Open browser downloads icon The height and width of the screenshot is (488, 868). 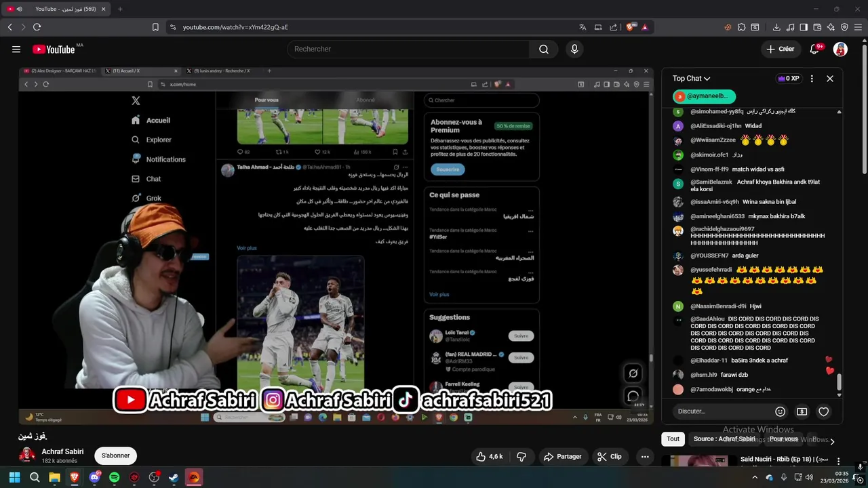coord(776,27)
